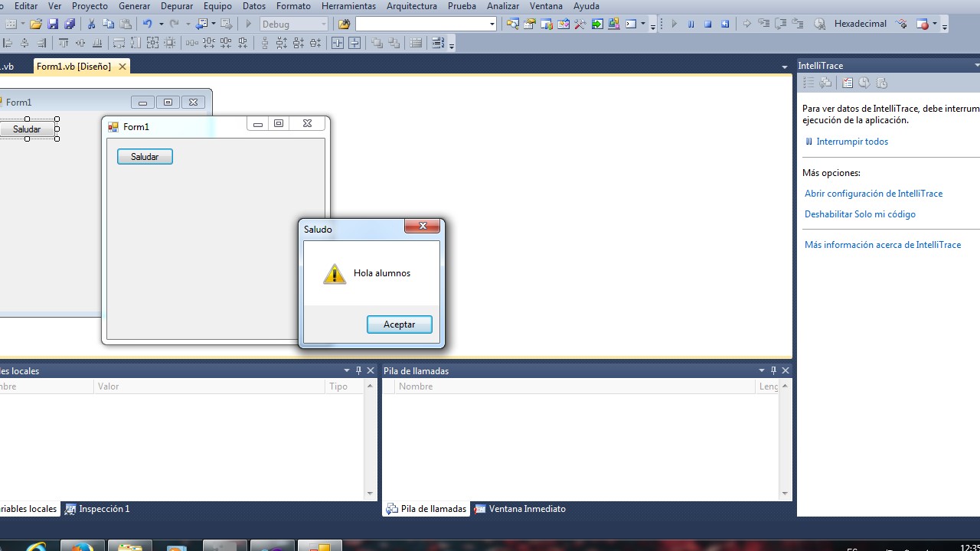Click the Cut icon on toolbar
This screenshot has height=551, width=980.
pos(92,24)
